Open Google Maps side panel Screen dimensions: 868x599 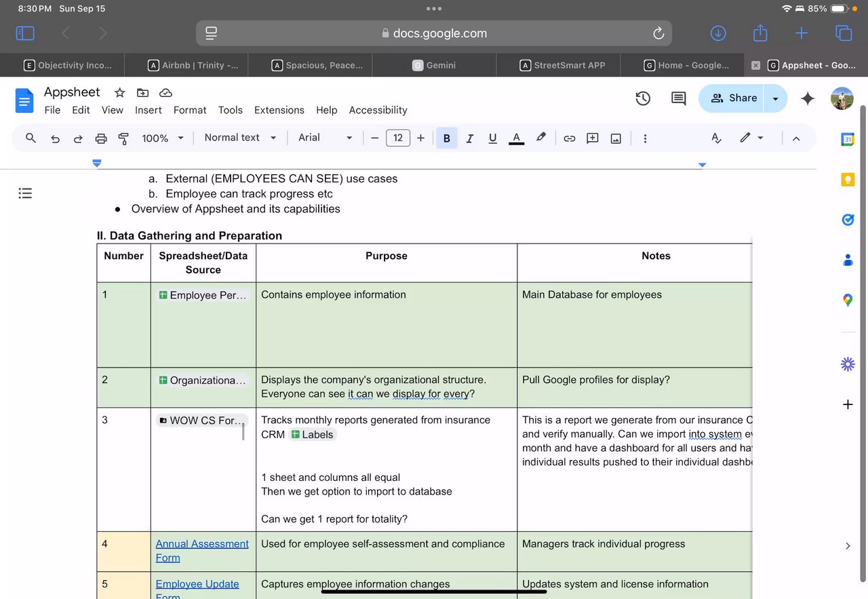coord(848,300)
